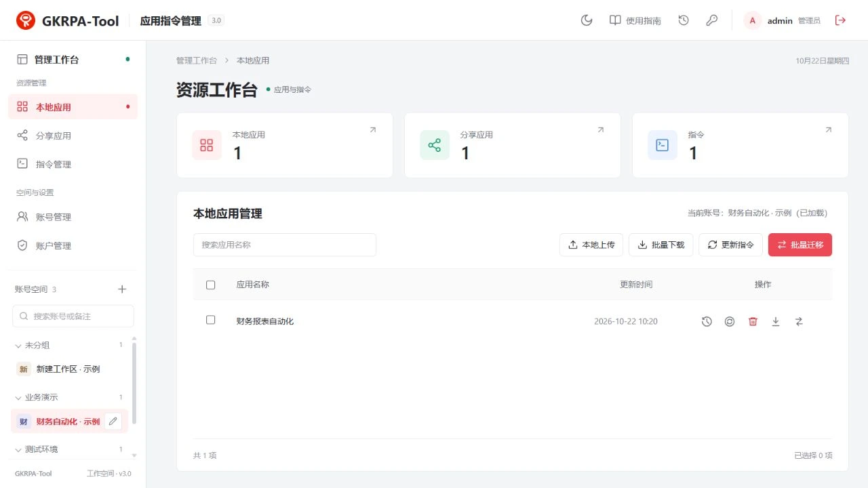Delete the 财务报表自动化 application
Screen dimensions: 868x488
coord(753,321)
